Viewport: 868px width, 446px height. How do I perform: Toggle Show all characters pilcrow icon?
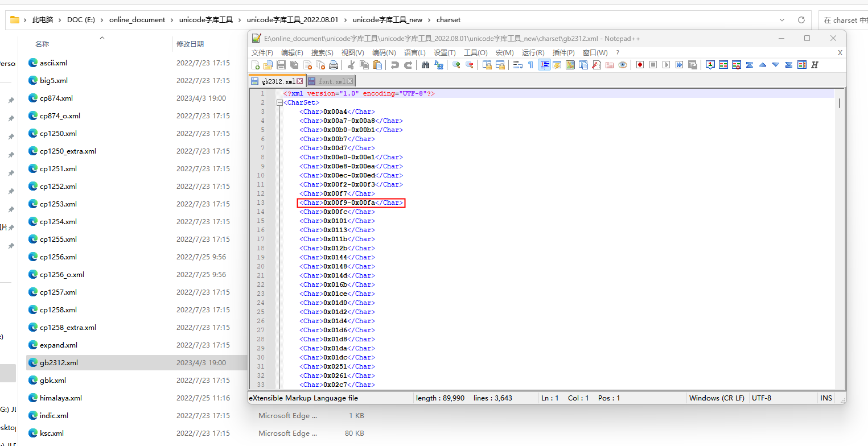coord(530,65)
